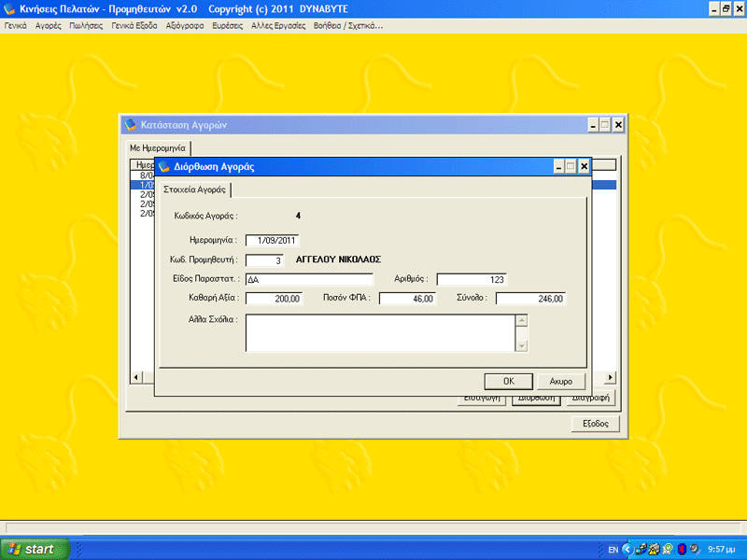Open the Βοήθεια / Σχετικά menu
This screenshot has height=560, width=747.
point(348,26)
